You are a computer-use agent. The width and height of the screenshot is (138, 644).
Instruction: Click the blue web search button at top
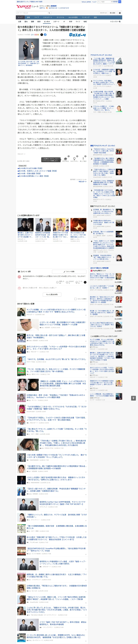click(120, 2)
